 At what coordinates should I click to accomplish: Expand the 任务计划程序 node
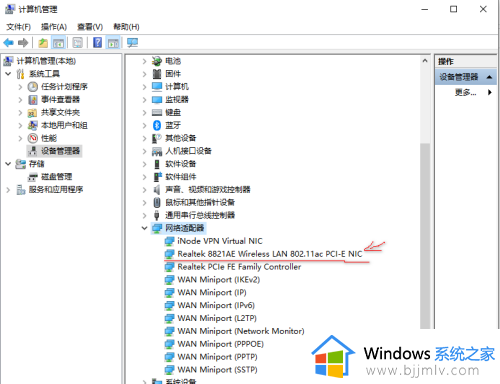(20, 87)
